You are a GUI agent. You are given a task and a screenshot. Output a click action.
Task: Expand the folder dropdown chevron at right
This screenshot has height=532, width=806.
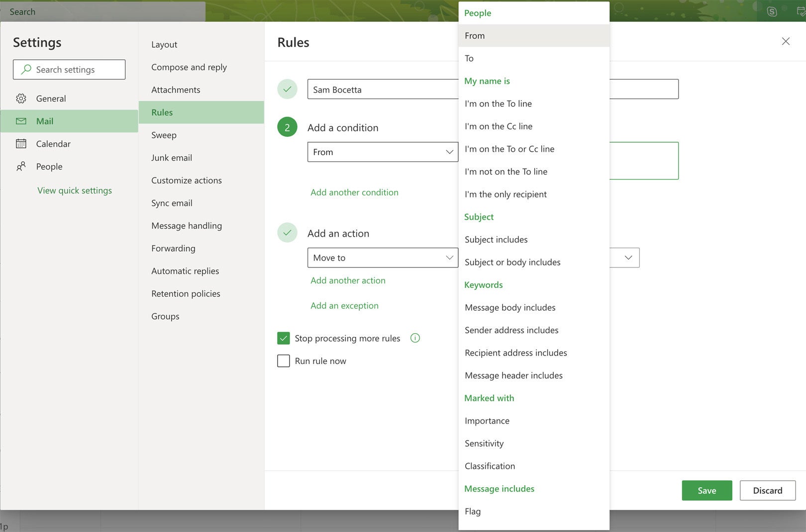click(x=628, y=258)
